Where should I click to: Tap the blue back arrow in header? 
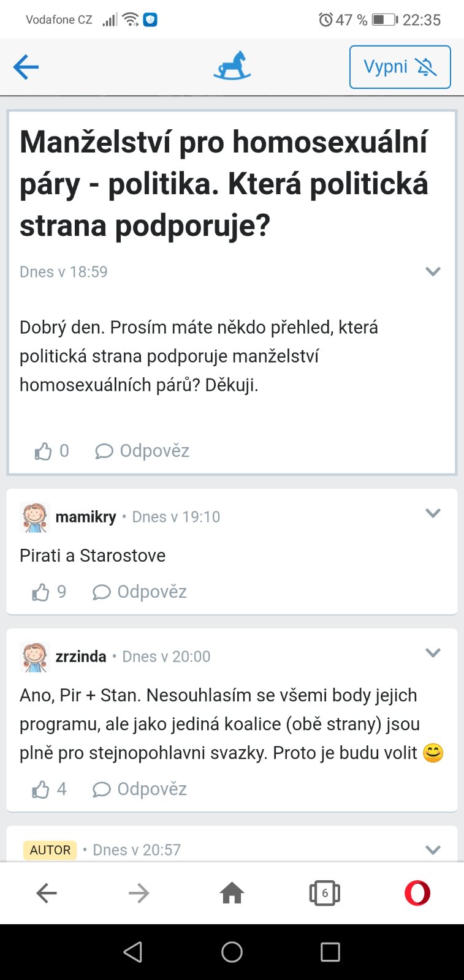[26, 67]
